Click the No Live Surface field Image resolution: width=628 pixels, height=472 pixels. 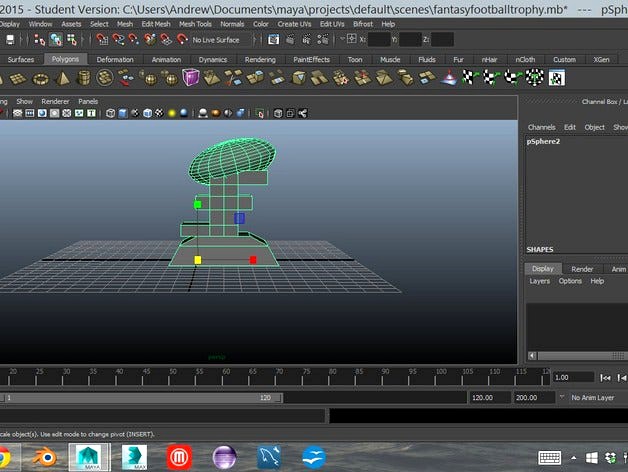(x=215, y=40)
